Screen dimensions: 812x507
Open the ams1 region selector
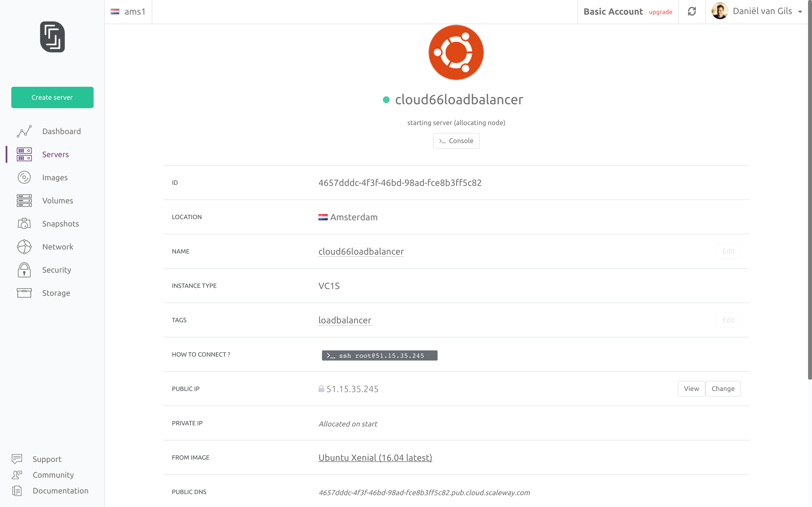coord(129,11)
